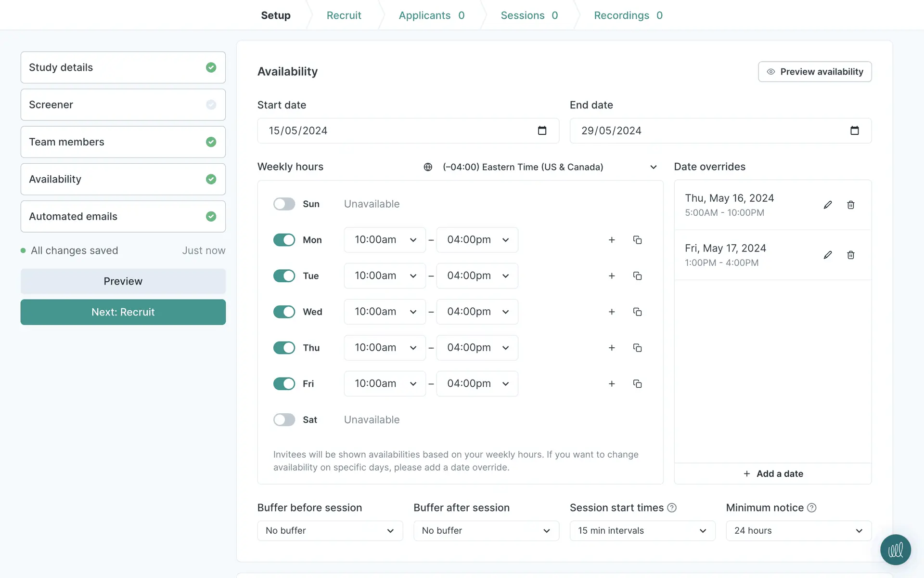Edit the Thu, May 16 date override
This screenshot has height=578, width=924.
828,205
